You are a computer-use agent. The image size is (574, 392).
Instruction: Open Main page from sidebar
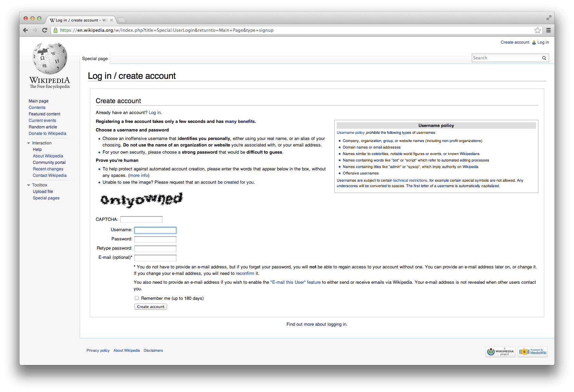pos(39,101)
